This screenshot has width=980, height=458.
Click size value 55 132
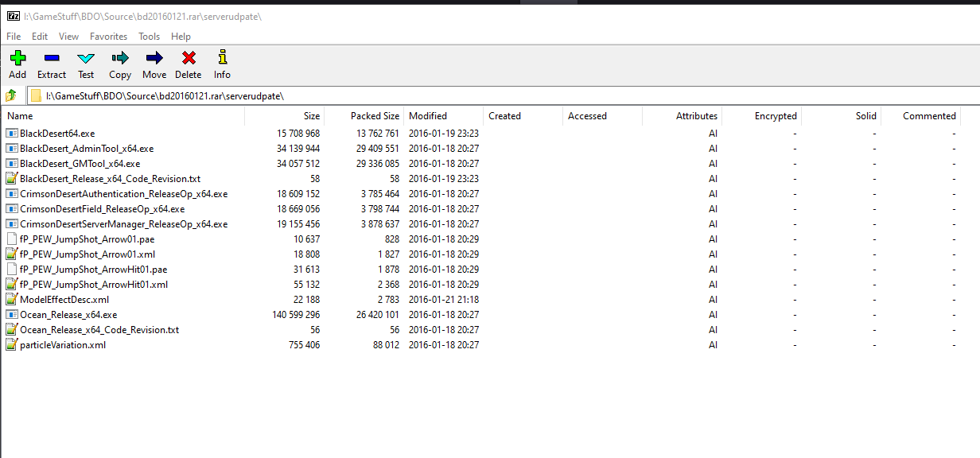(x=307, y=285)
